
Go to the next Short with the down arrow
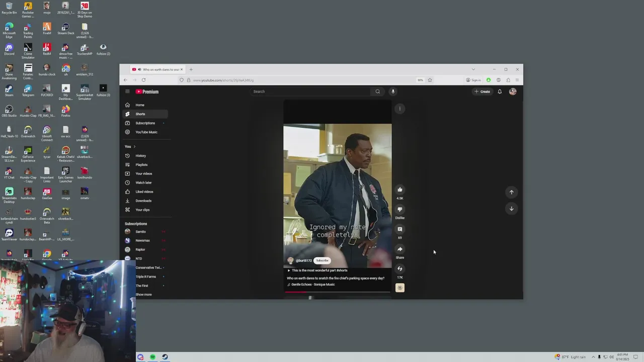point(511,209)
